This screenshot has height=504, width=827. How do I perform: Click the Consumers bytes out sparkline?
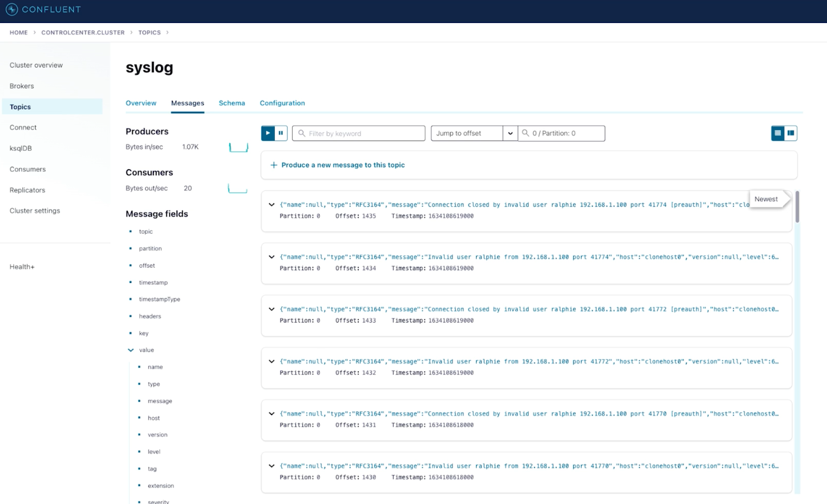pyautogui.click(x=238, y=188)
